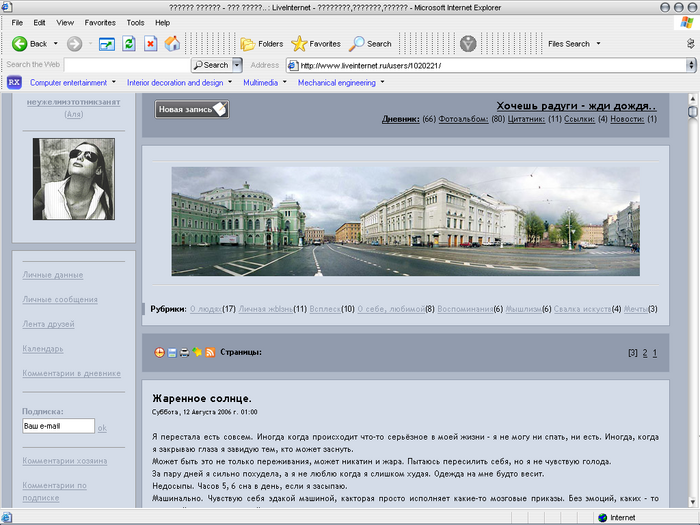Image resolution: width=700 pixels, height=525 pixels.
Task: Click the printer icon beside Страницы
Action: [184, 353]
